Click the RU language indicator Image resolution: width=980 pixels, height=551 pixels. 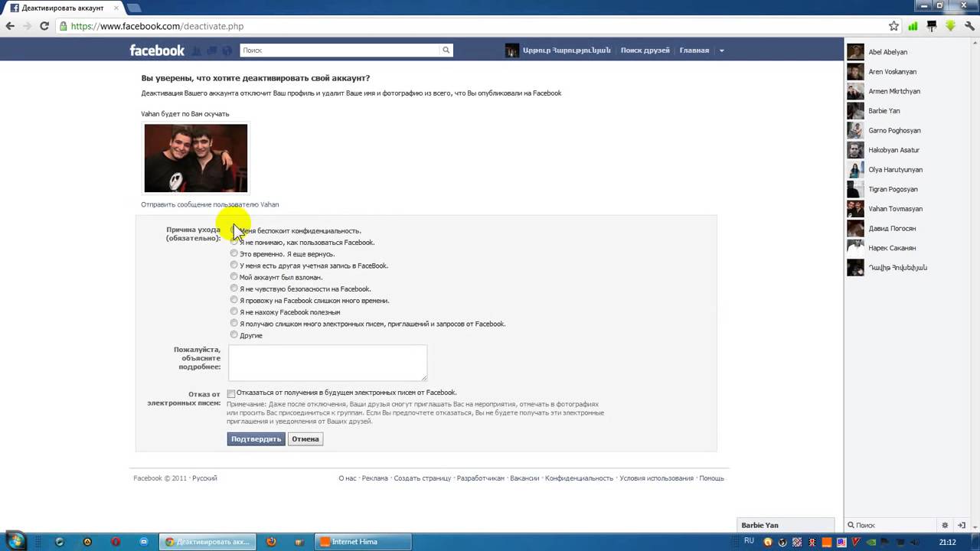click(x=749, y=541)
